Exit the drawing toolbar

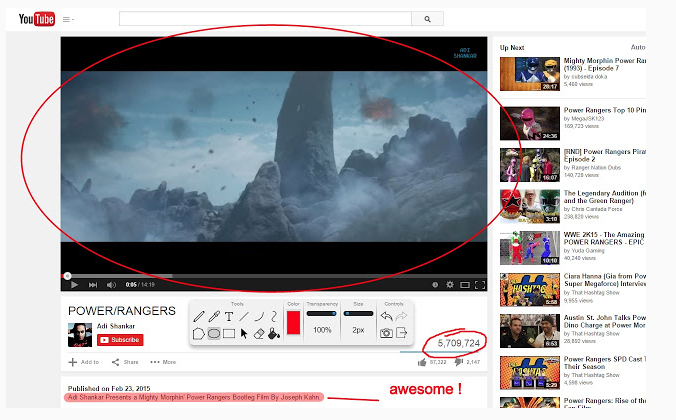(x=401, y=333)
